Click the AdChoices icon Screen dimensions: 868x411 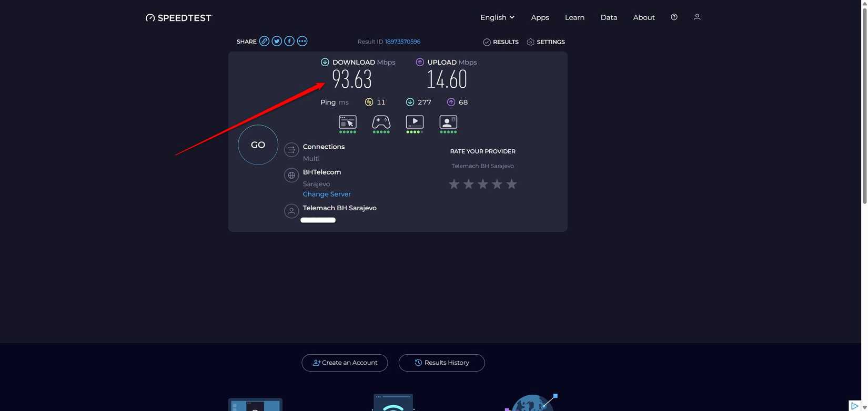(855, 406)
